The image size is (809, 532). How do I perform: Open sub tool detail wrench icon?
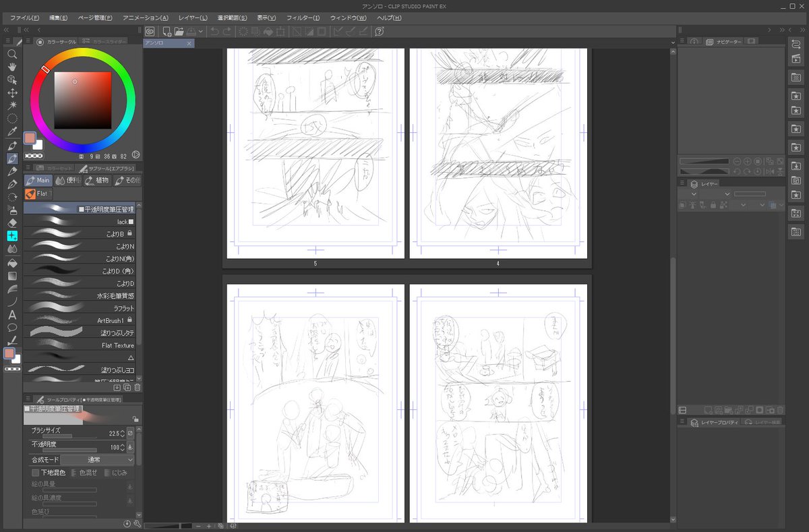click(138, 523)
